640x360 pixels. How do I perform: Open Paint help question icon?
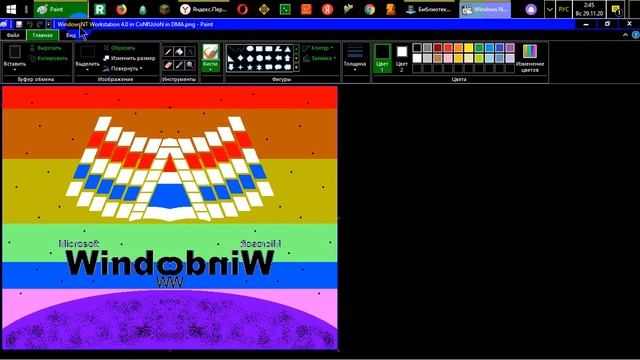(x=636, y=35)
